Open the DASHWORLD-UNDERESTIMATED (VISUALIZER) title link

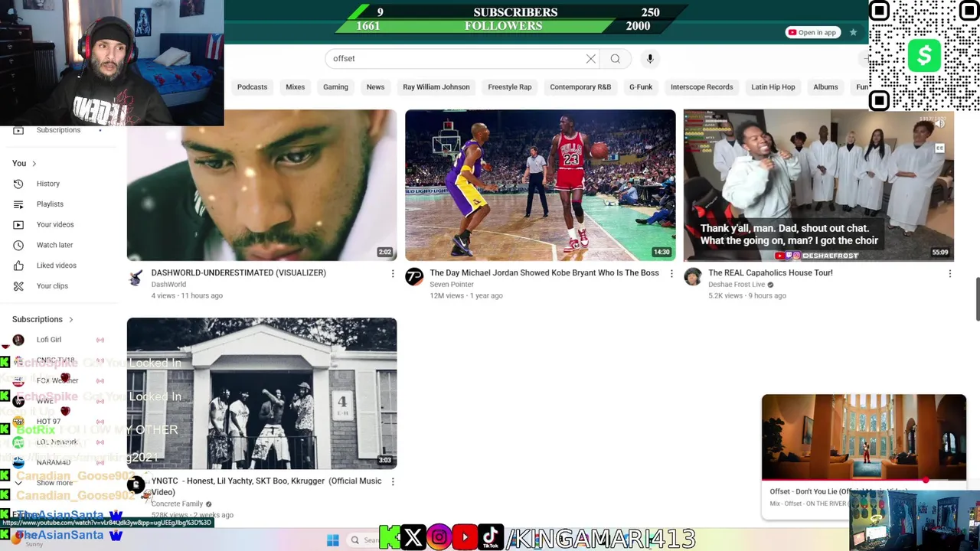click(x=238, y=273)
